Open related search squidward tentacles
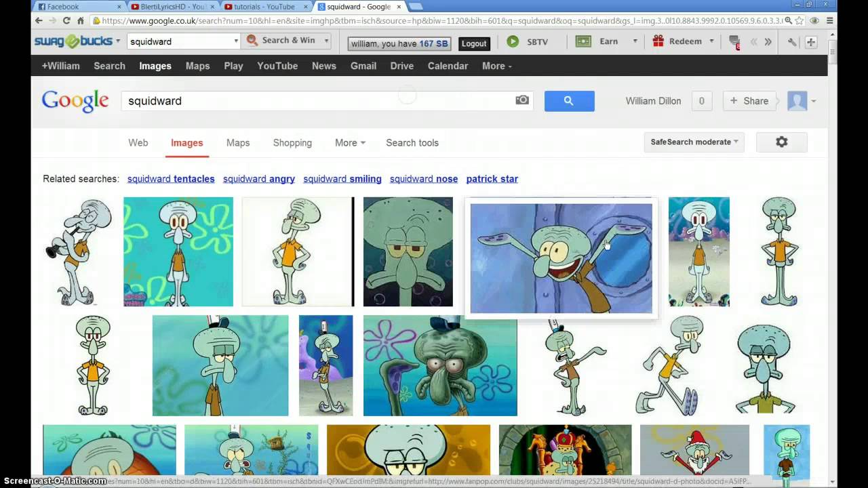Image resolution: width=868 pixels, height=488 pixels. tap(171, 179)
